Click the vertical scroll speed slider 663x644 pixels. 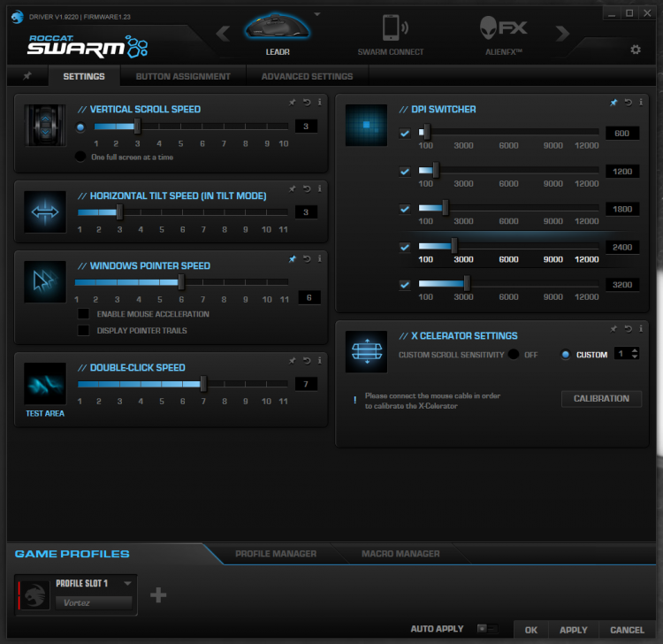coord(191,126)
